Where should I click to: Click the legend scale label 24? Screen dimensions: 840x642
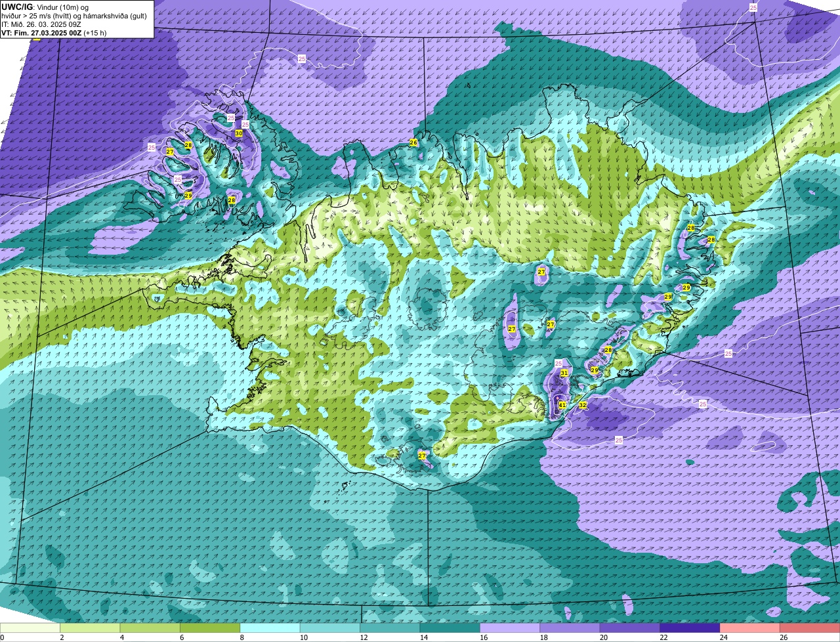[x=724, y=637]
